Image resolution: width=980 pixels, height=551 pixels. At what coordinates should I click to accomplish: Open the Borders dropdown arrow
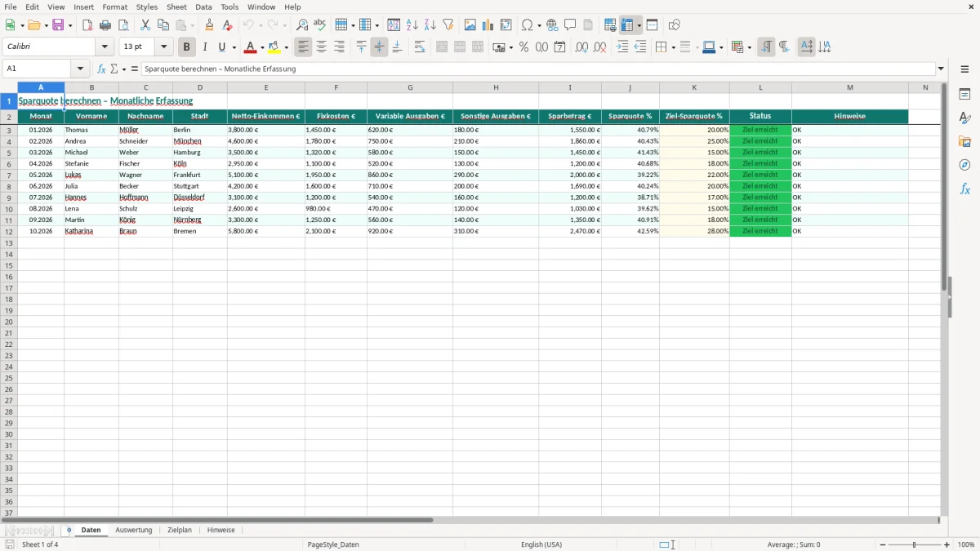(672, 47)
